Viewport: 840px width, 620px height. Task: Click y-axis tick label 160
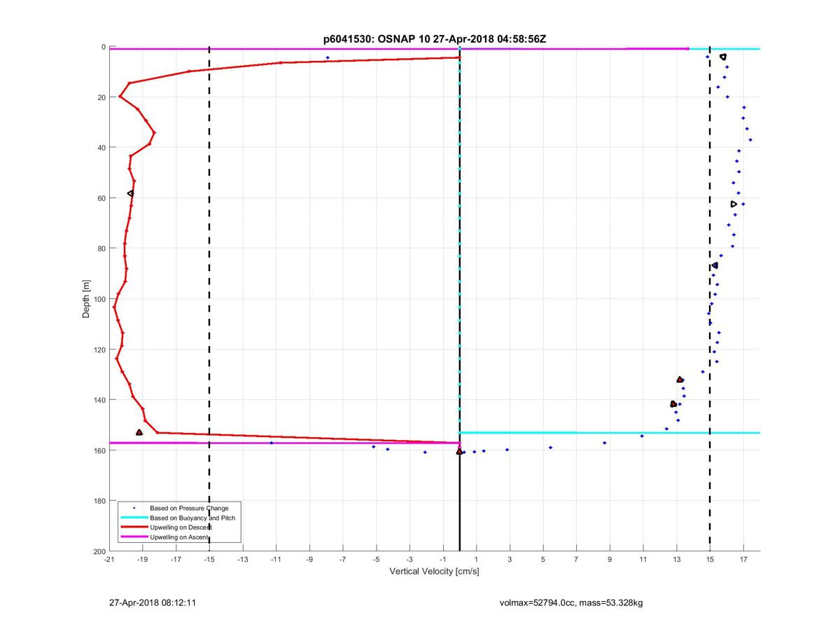click(99, 450)
